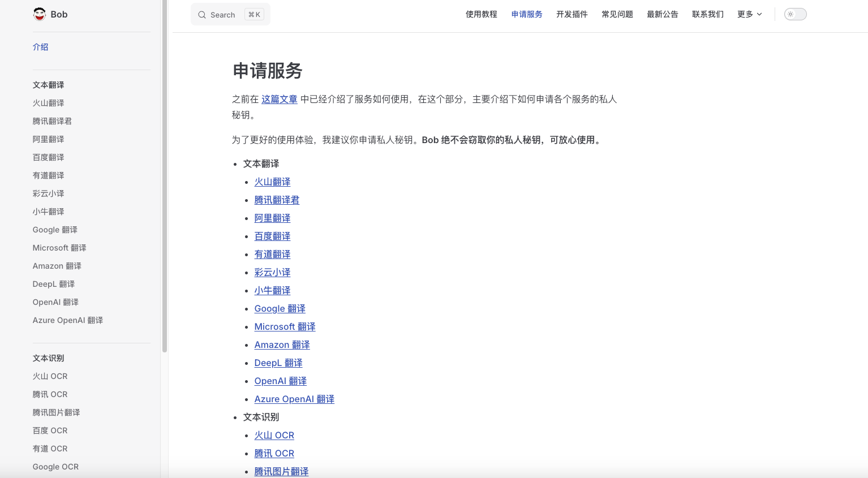The height and width of the screenshot is (478, 868).
Task: Select DeepL 翻译 in the sidebar
Action: pos(54,284)
